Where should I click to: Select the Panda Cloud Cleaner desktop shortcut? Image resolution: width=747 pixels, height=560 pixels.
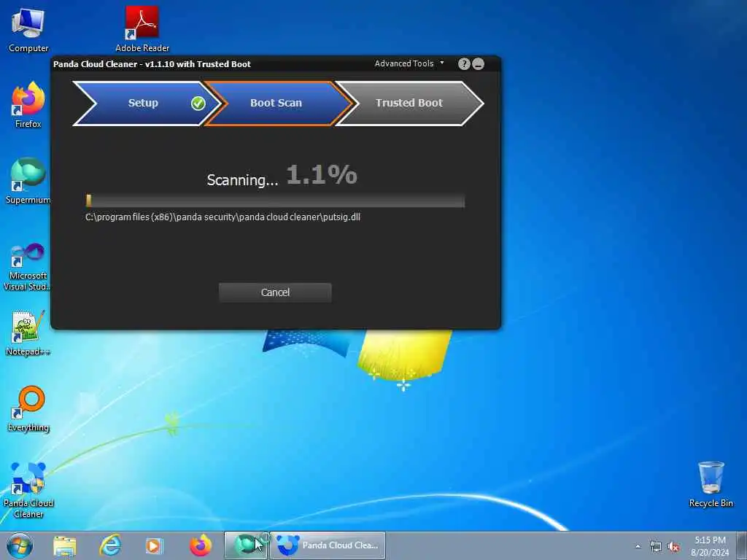tap(28, 490)
